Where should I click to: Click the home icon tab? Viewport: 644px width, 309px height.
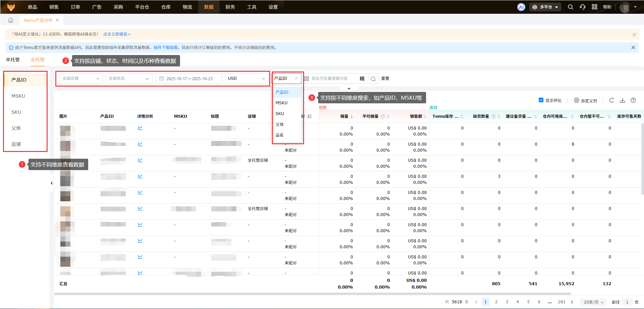tap(11, 20)
